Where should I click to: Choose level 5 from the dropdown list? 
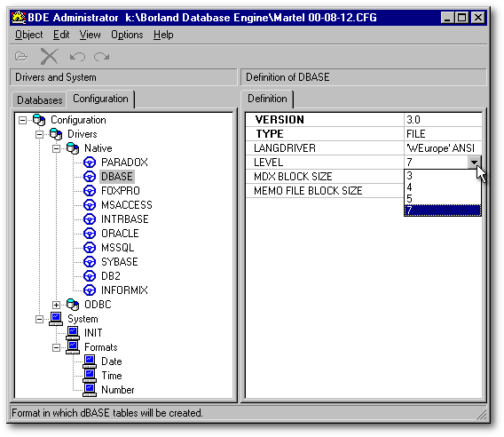(x=443, y=199)
